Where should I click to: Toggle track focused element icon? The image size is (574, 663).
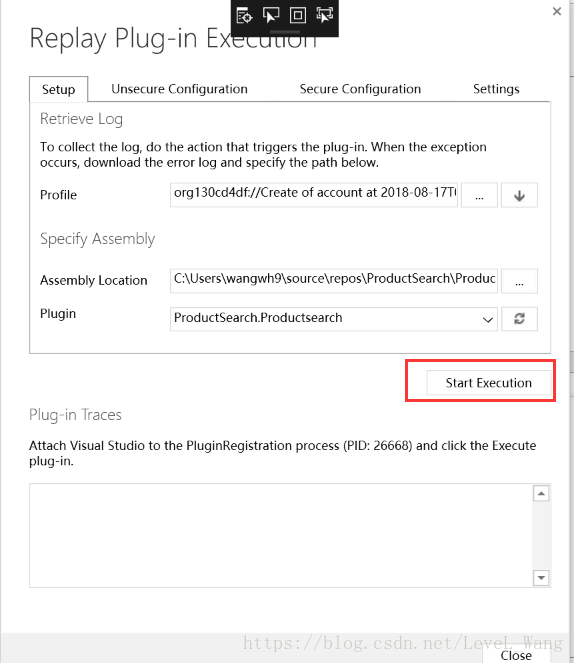click(x=325, y=16)
